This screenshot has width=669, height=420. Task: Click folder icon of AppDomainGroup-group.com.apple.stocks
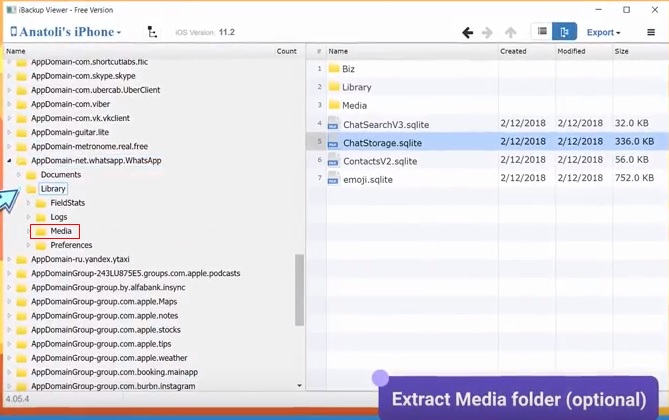[x=21, y=330]
